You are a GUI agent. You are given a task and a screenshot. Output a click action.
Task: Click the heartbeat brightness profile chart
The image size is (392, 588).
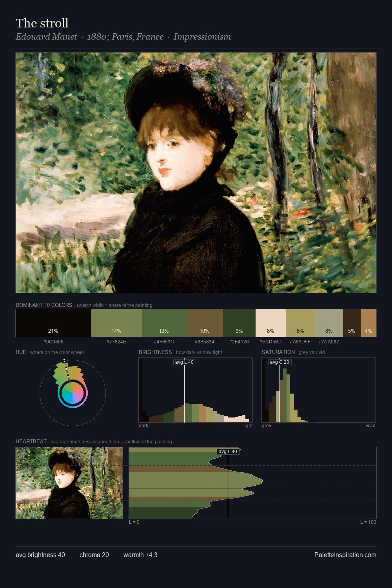coord(252,483)
